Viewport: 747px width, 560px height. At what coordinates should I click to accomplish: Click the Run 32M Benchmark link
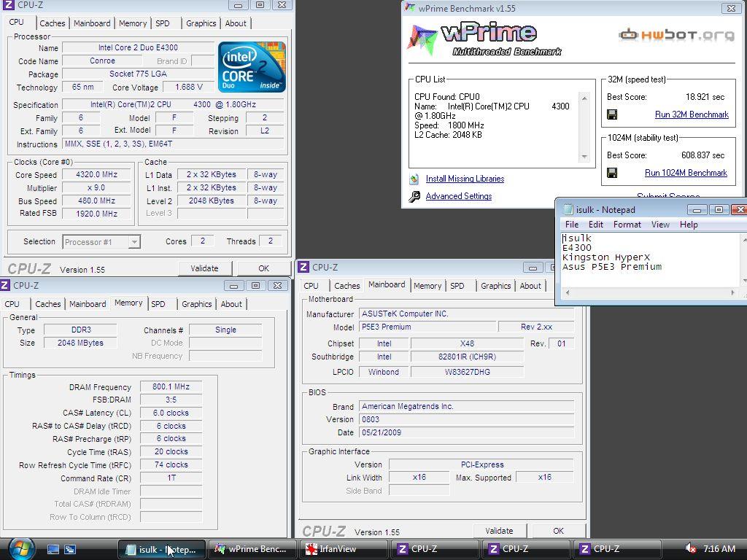click(692, 114)
